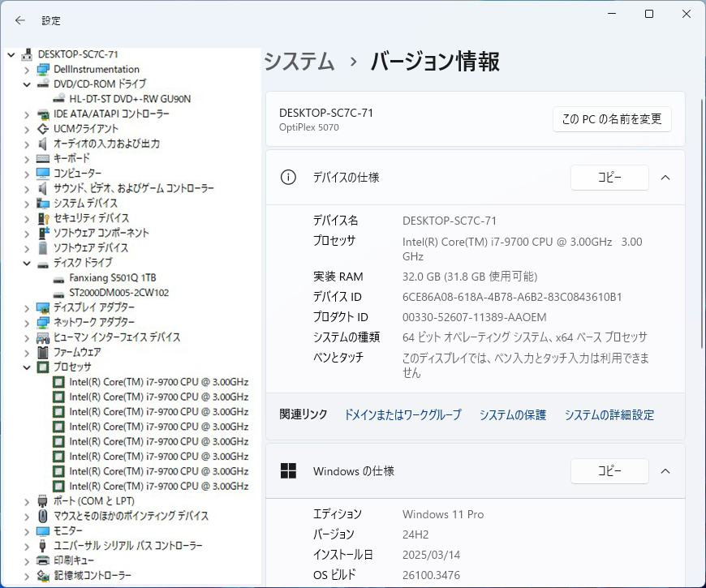Click the システム デバイス icon
Viewport: 706px width, 588px height.
click(43, 204)
